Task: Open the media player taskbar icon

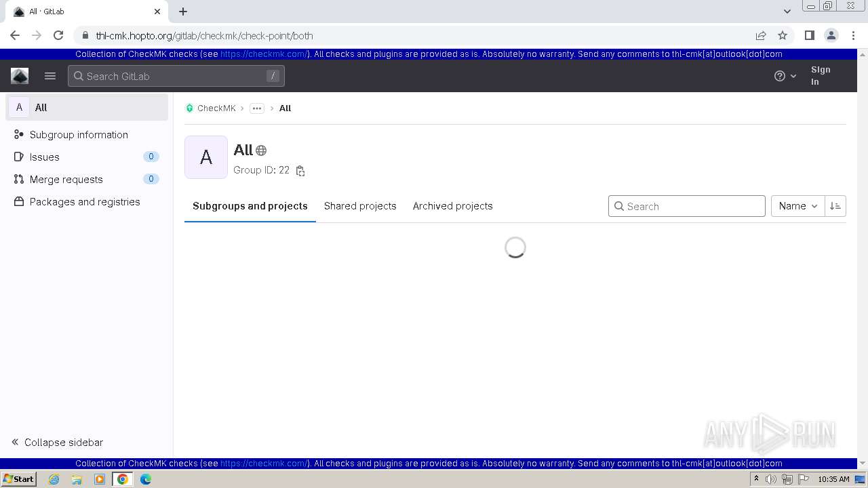Action: click(x=100, y=479)
